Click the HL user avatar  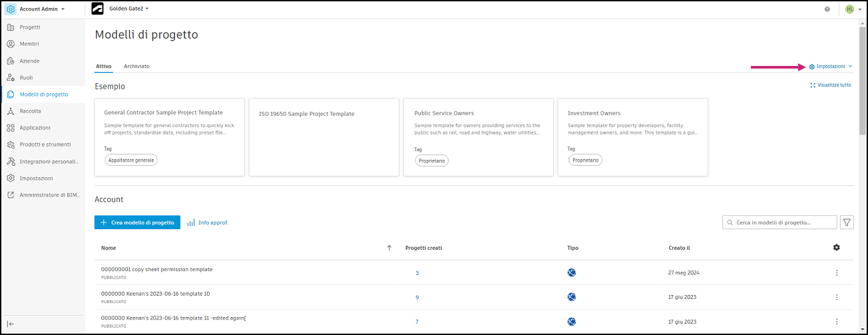point(849,9)
